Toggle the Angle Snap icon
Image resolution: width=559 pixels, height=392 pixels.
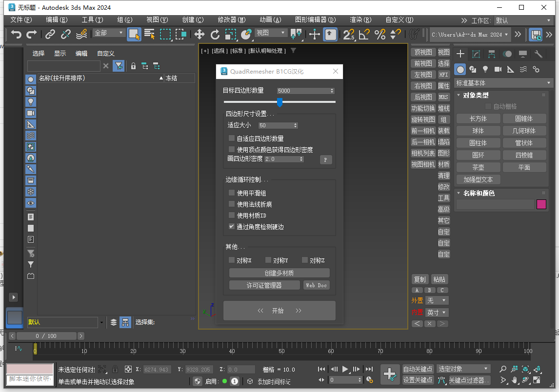[x=364, y=35]
